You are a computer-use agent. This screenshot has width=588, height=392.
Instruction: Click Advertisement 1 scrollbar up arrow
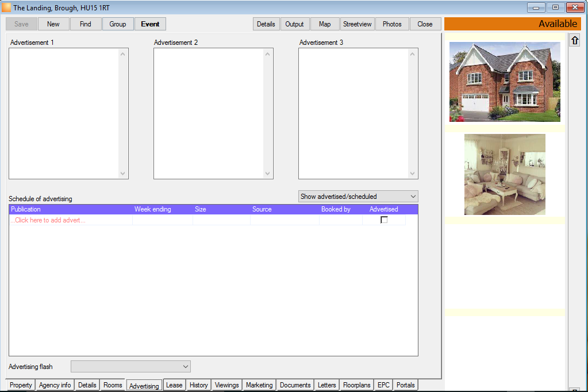click(122, 54)
